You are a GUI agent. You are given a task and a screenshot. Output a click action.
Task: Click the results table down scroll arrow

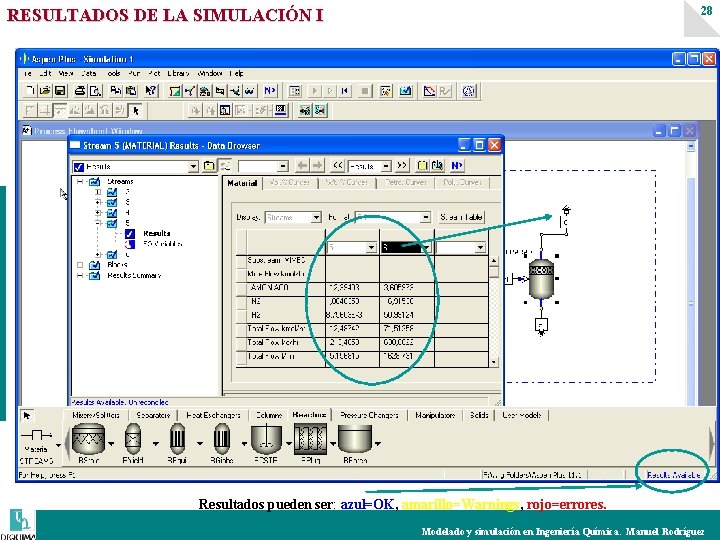[494, 362]
